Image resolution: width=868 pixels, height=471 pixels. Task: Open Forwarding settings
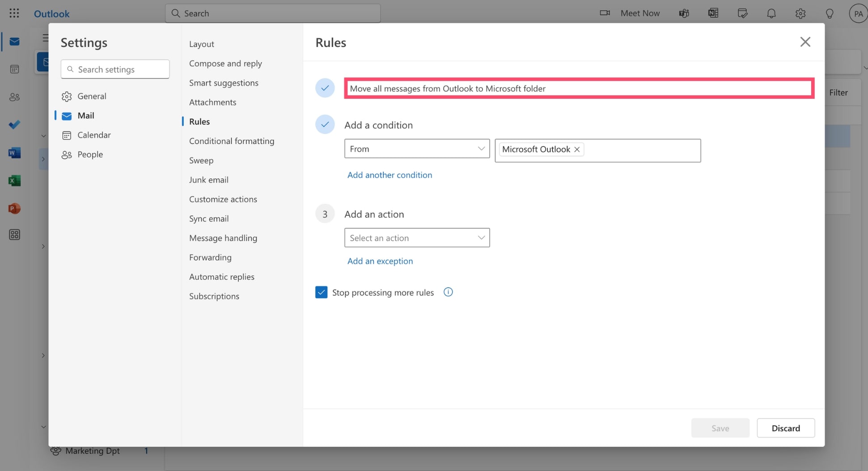pyautogui.click(x=210, y=257)
